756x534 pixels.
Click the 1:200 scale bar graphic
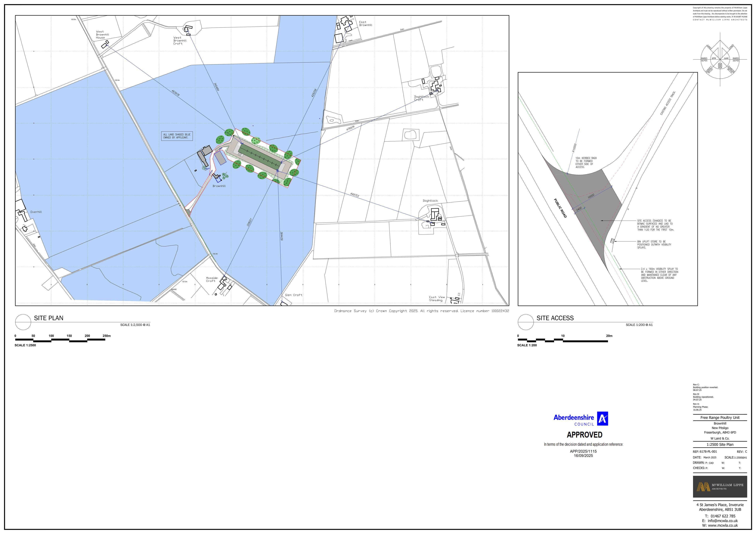(563, 340)
